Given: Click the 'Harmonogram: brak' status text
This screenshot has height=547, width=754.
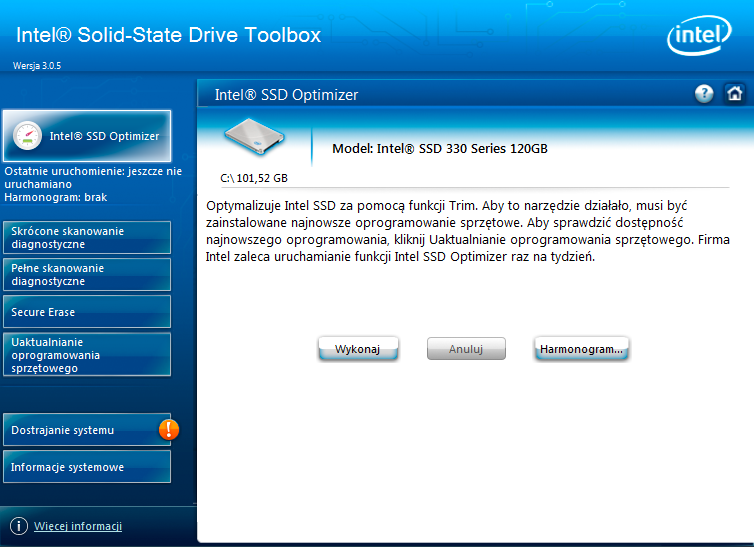Looking at the screenshot, I should point(56,197).
